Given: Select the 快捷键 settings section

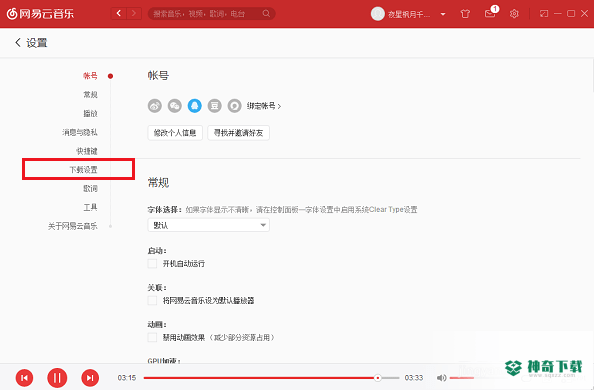Looking at the screenshot, I should 87,151.
